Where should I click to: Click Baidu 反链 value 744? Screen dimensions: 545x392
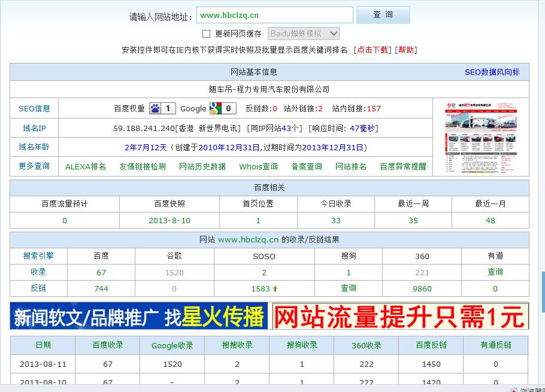click(x=101, y=289)
